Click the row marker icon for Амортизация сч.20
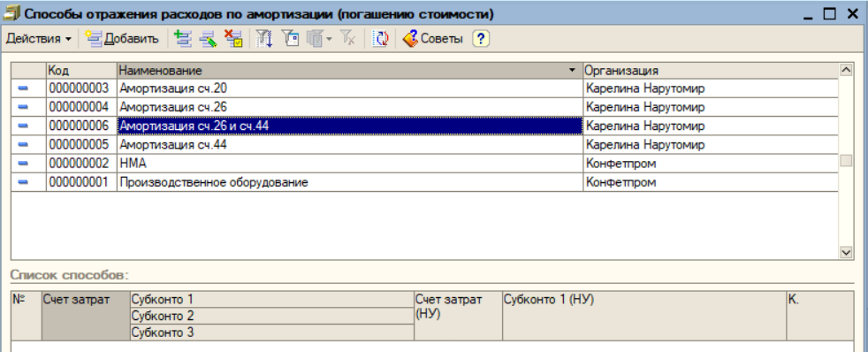Image resolution: width=868 pixels, height=352 pixels. point(23,88)
